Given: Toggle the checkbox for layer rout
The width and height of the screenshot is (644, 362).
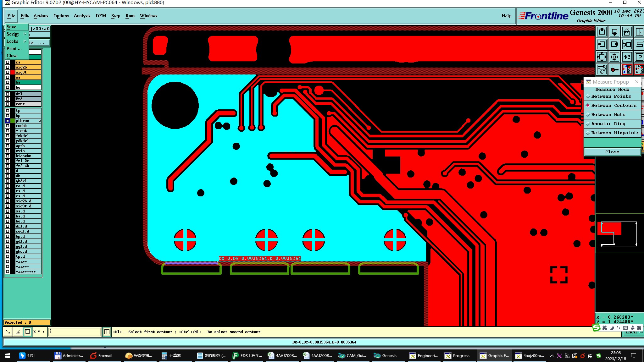Looking at the screenshot, I should (x=8, y=104).
